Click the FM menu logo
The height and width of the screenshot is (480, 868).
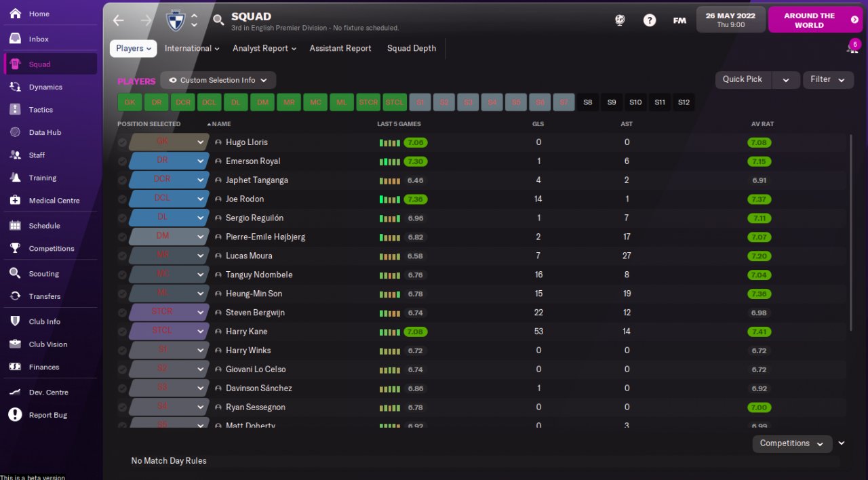[679, 20]
